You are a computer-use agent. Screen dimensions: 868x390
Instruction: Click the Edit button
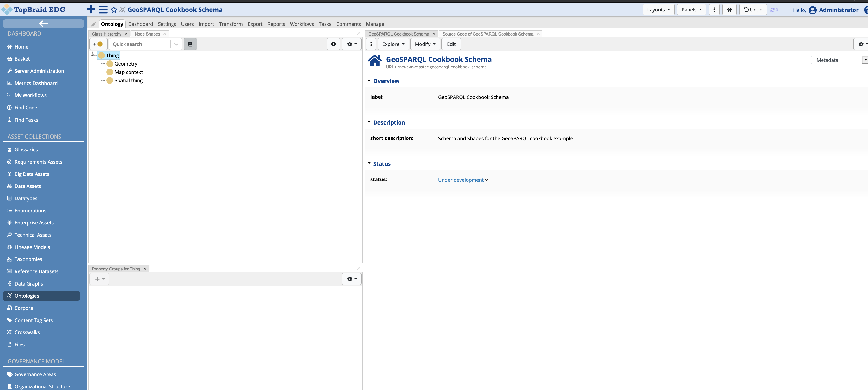(451, 44)
